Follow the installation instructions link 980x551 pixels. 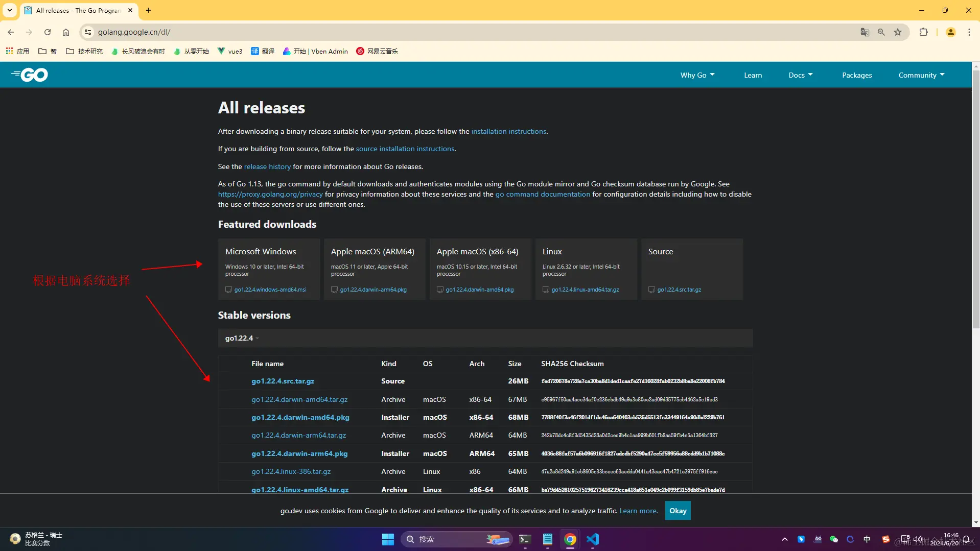tap(508, 131)
